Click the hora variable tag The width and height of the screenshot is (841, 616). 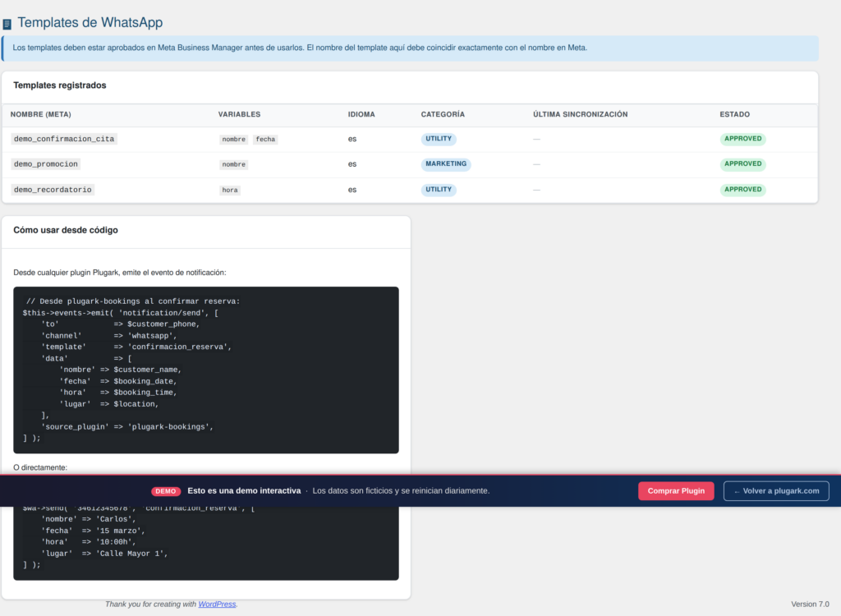coord(230,190)
